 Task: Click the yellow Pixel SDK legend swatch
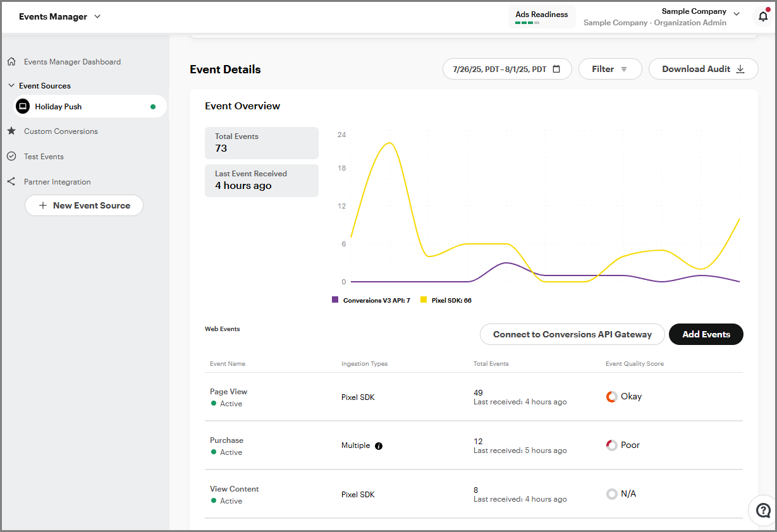(424, 300)
